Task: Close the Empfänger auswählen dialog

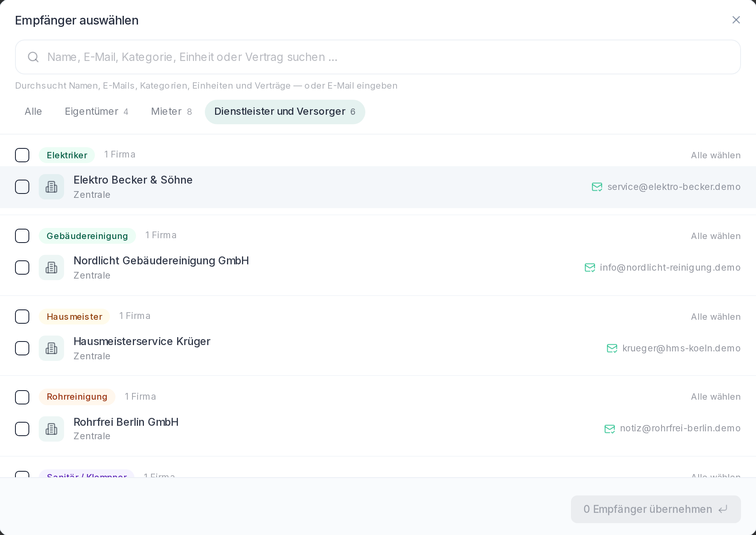Action: click(x=736, y=20)
